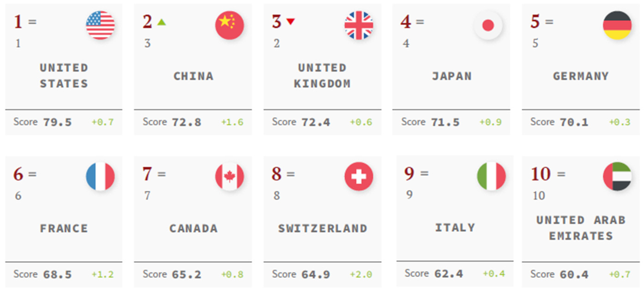The image size is (644, 289).
Task: Open the Canada flag icon
Action: (229, 176)
